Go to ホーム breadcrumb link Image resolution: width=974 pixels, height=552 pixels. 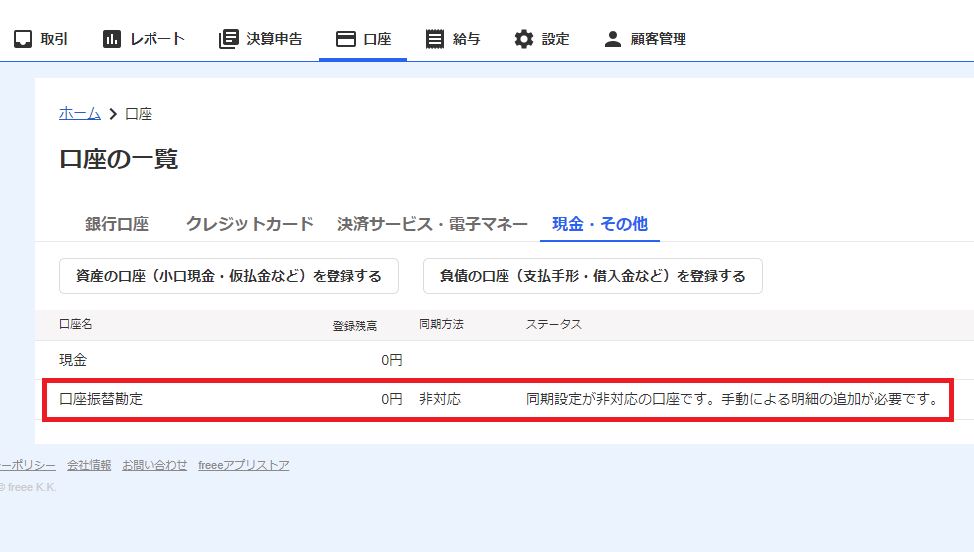point(80,114)
